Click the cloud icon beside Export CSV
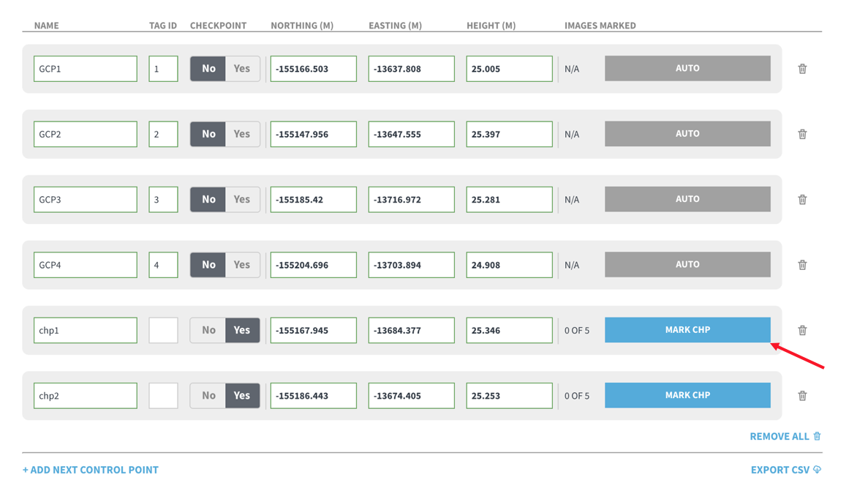The image size is (868, 499). (x=817, y=470)
